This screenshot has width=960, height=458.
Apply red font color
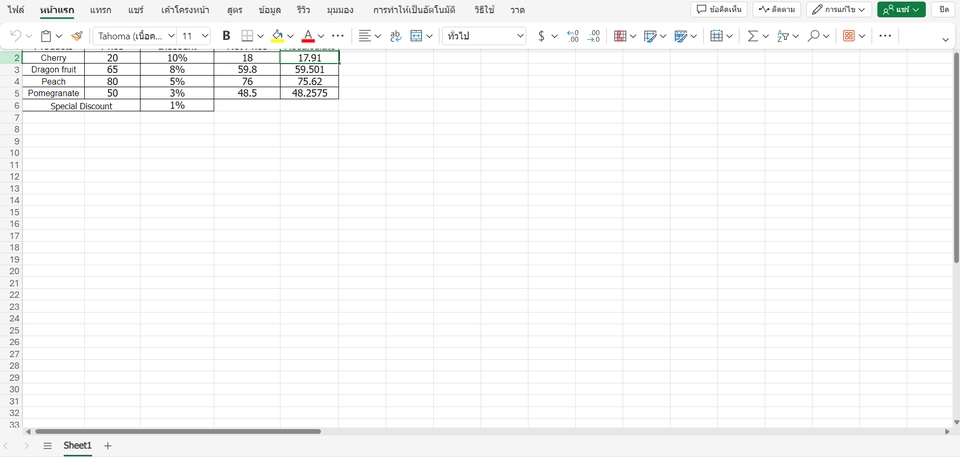coord(308,36)
